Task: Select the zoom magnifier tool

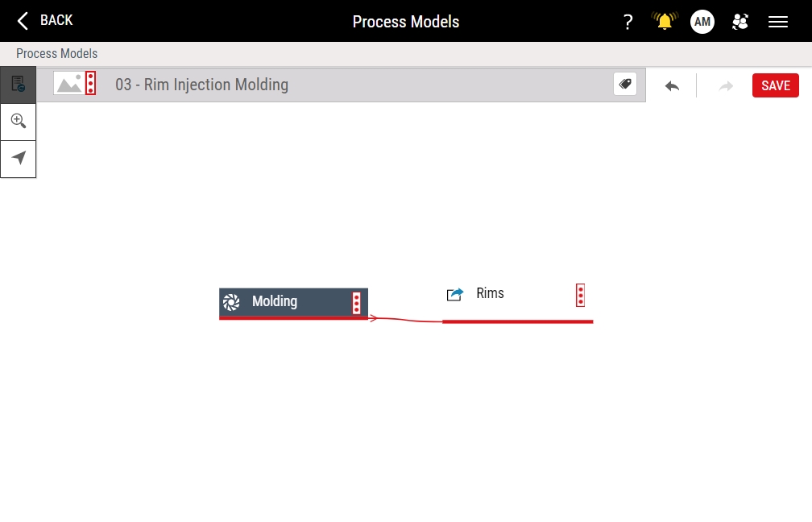Action: click(x=18, y=122)
